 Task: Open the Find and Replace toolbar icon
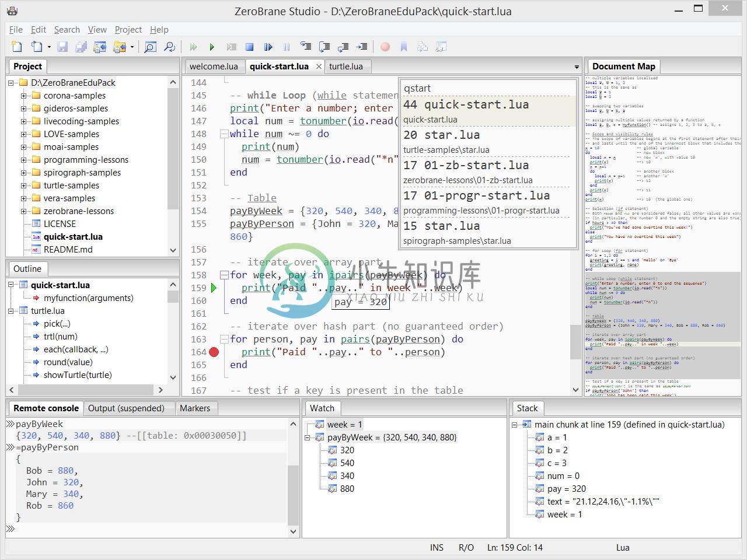pyautogui.click(x=169, y=47)
